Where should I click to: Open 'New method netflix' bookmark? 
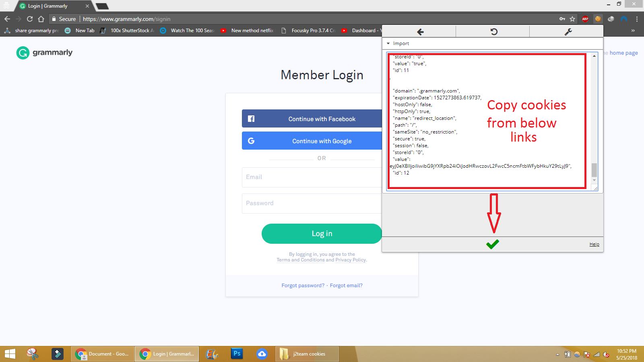[x=247, y=31]
